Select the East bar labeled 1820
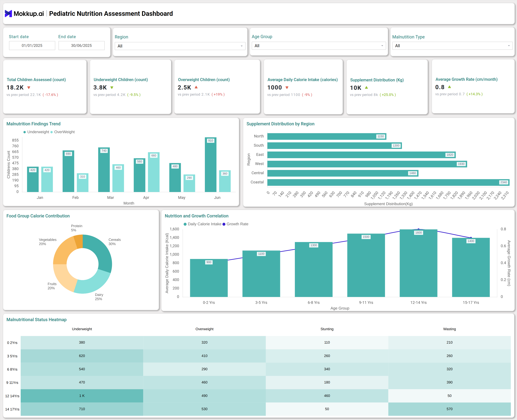The image size is (517, 420). pos(361,155)
